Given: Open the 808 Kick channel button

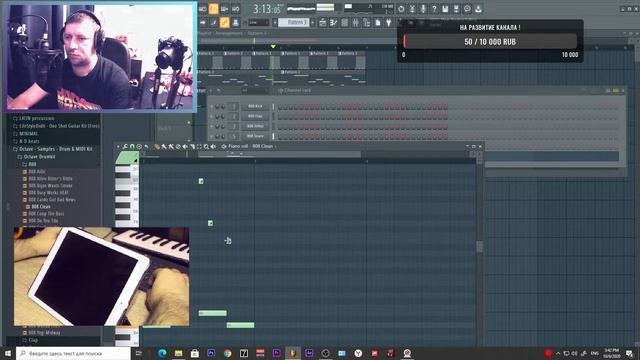Looking at the screenshot, I should click(255, 107).
